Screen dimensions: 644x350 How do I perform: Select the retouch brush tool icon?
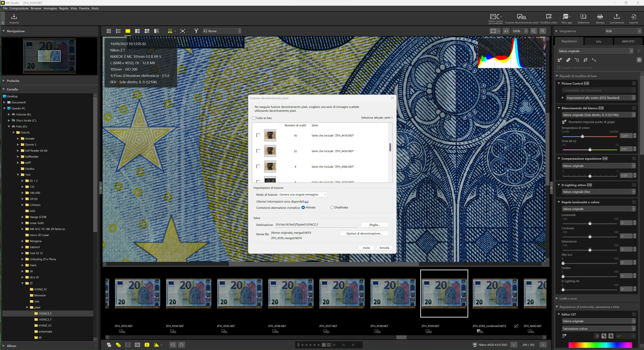[x=568, y=60]
